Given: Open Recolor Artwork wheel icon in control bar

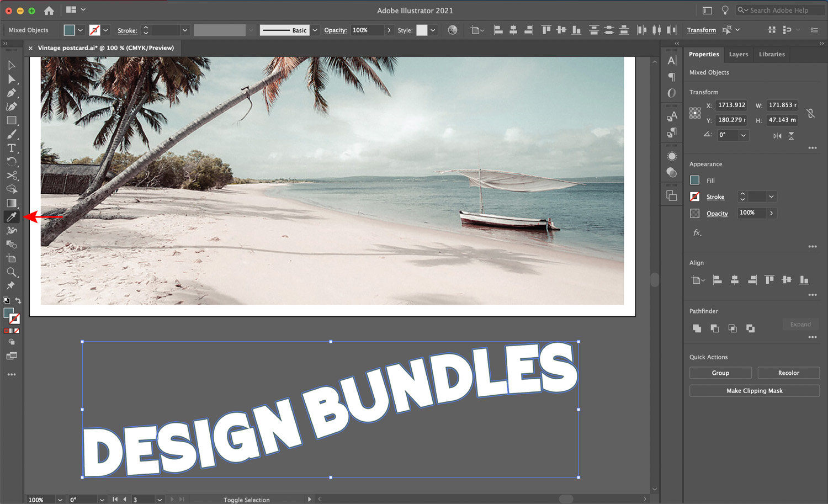Looking at the screenshot, I should click(453, 30).
